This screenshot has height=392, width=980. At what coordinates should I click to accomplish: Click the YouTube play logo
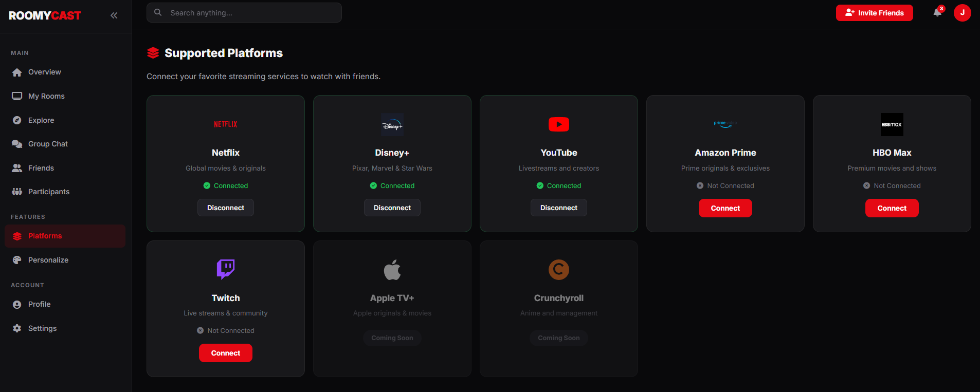click(559, 124)
